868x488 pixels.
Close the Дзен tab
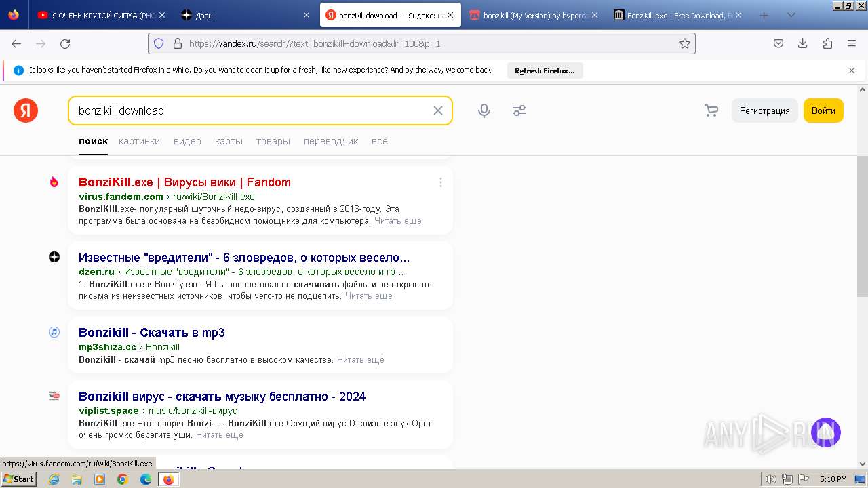click(307, 15)
